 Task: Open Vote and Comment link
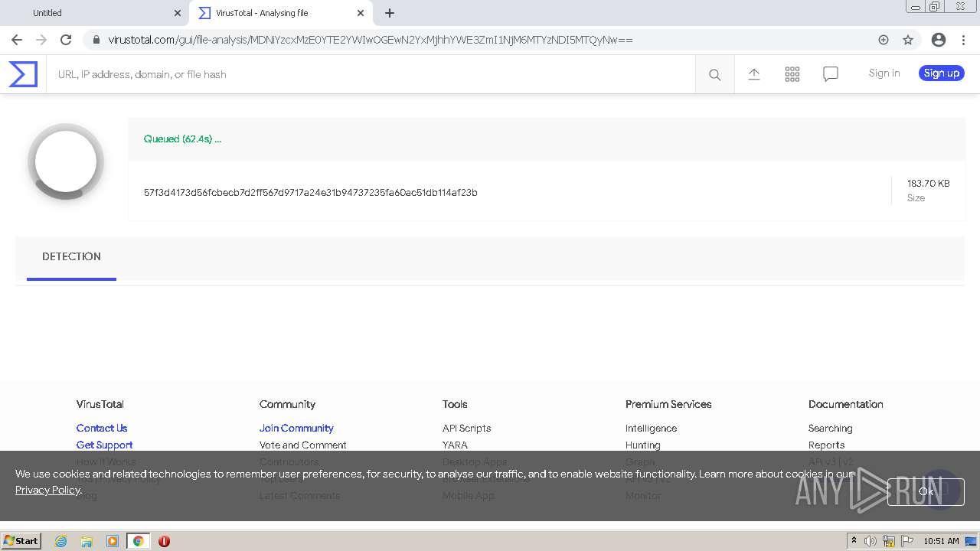(x=302, y=445)
